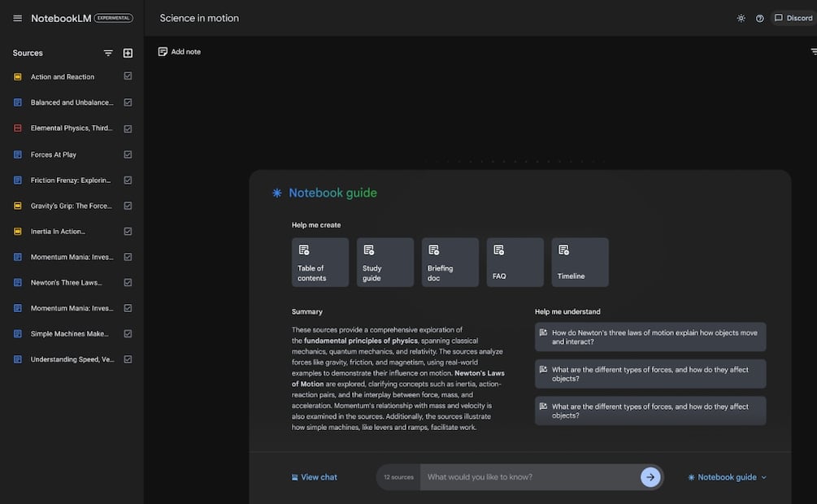
Task: Deselect the Newton's Three Laws checkbox
Action: tap(128, 283)
